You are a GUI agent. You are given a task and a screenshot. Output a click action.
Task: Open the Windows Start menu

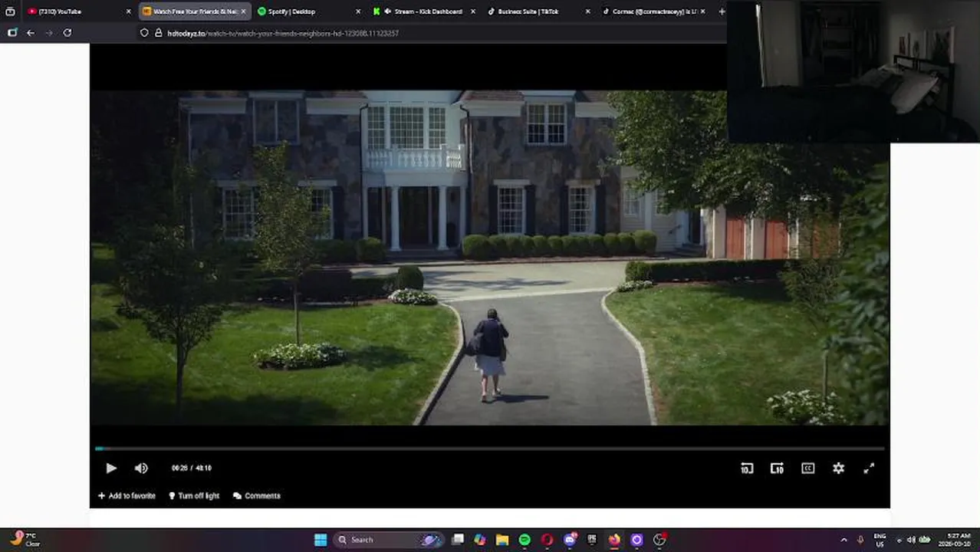point(321,540)
